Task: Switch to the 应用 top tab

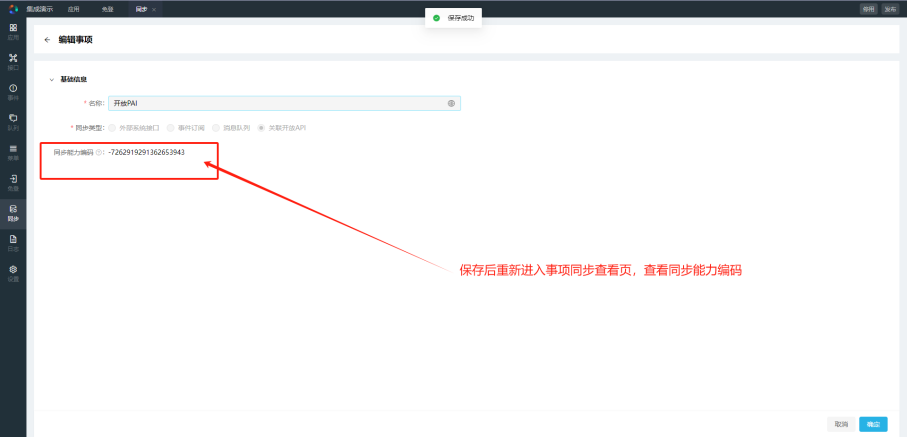Action: pyautogui.click(x=73, y=9)
